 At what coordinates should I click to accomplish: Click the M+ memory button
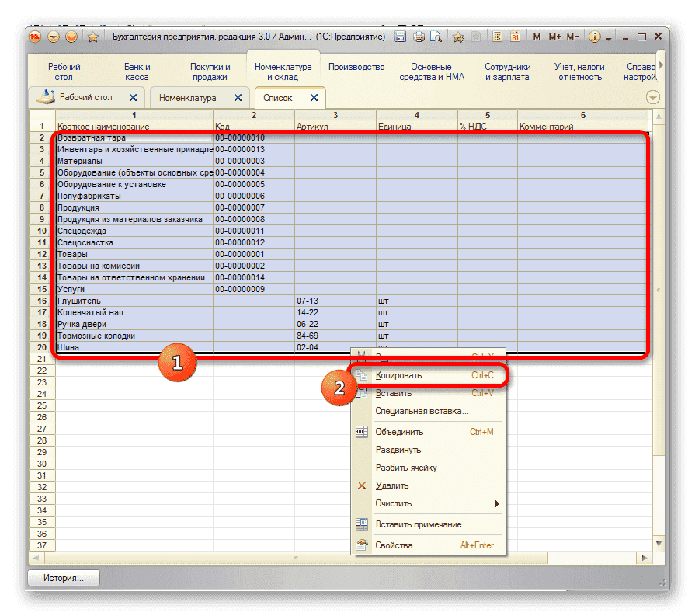click(555, 37)
